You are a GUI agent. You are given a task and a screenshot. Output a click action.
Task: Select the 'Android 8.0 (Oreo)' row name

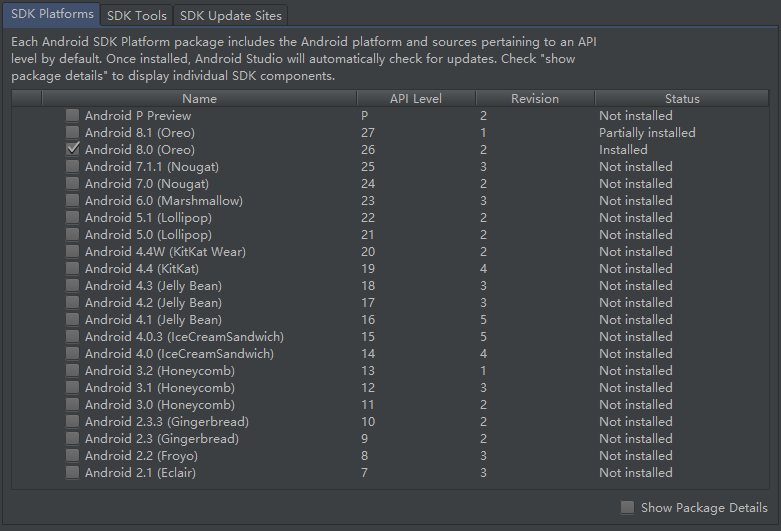point(140,149)
